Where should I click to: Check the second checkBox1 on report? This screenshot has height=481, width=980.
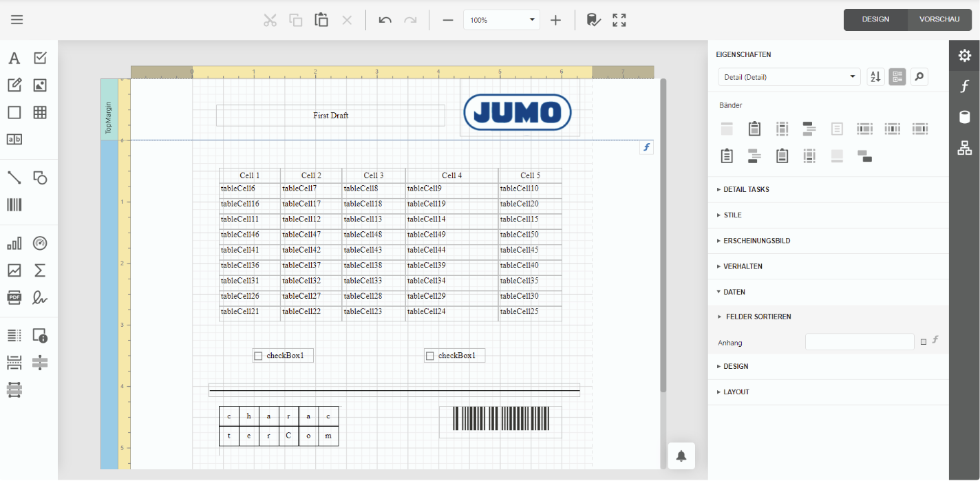430,356
